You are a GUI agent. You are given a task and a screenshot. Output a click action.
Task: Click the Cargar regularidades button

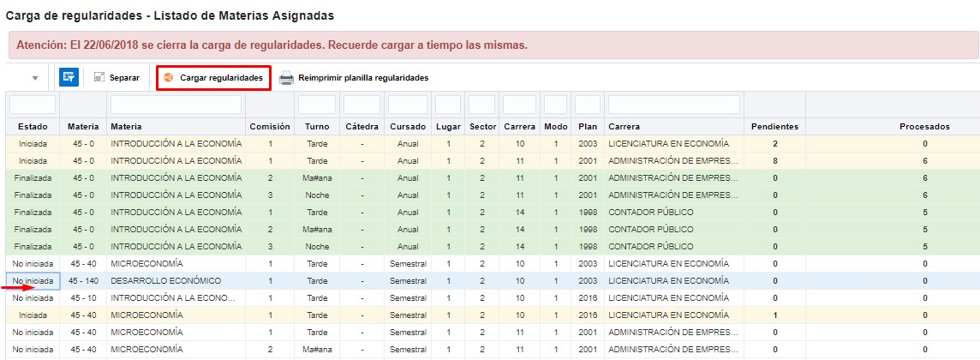tap(214, 78)
